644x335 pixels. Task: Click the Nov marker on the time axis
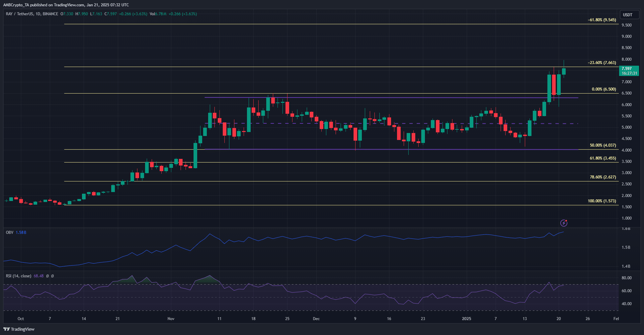[171, 319]
